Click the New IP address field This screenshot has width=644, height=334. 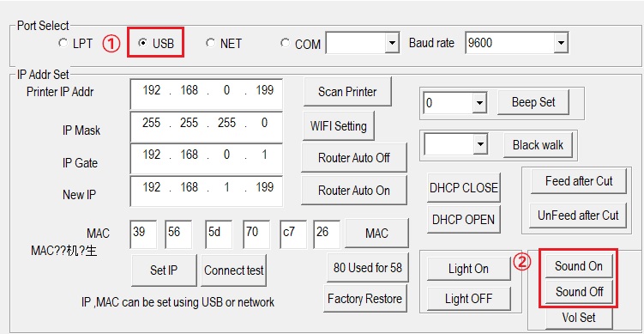[206, 191]
